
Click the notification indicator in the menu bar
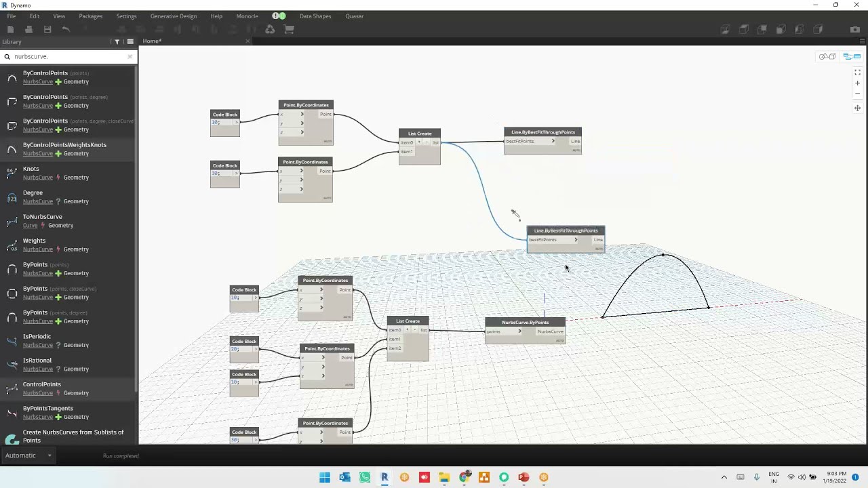pos(279,16)
